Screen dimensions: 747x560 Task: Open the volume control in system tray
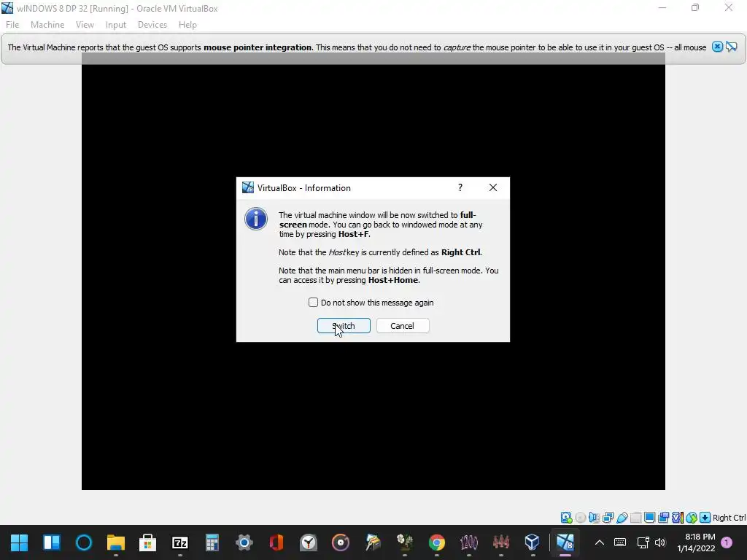pyautogui.click(x=659, y=542)
